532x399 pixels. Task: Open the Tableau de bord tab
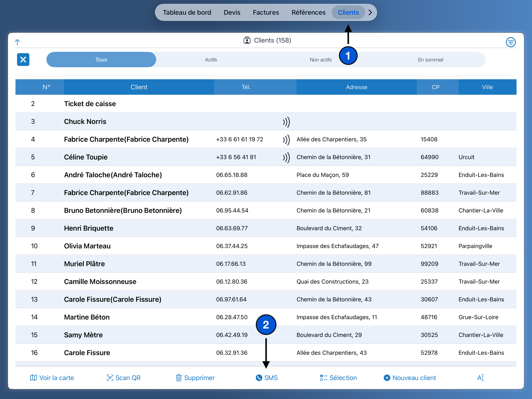[187, 13]
